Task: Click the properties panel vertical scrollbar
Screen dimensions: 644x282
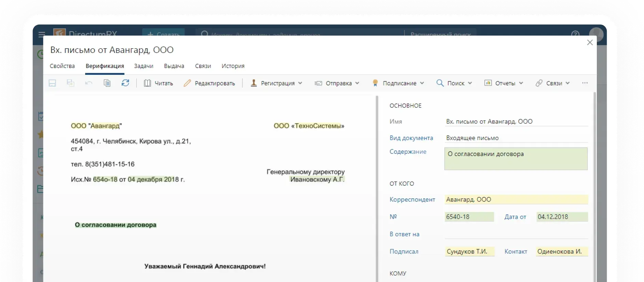Action: (x=595, y=187)
